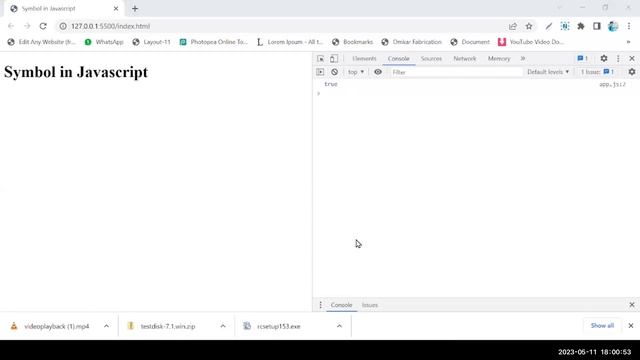640x360 pixels.
Task: Click the console prompt arrow
Action: tap(319, 94)
